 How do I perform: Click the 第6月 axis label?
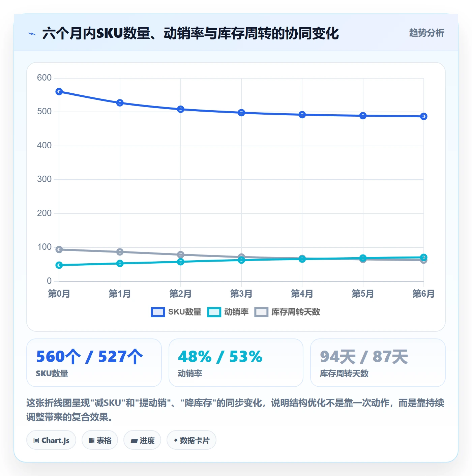[x=424, y=294]
